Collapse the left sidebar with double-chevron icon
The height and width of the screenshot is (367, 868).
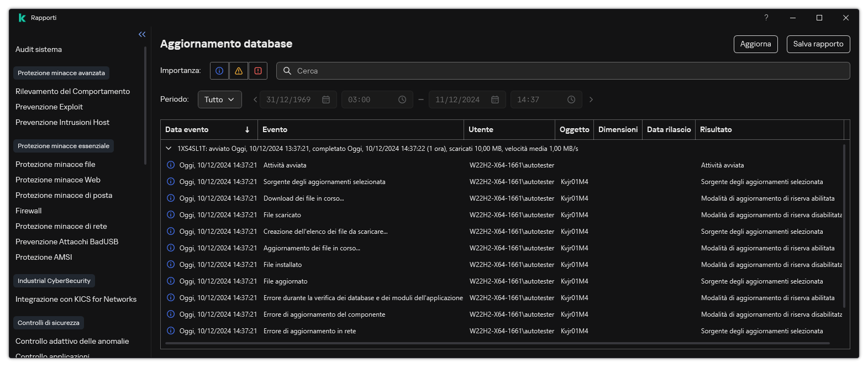[x=142, y=34]
